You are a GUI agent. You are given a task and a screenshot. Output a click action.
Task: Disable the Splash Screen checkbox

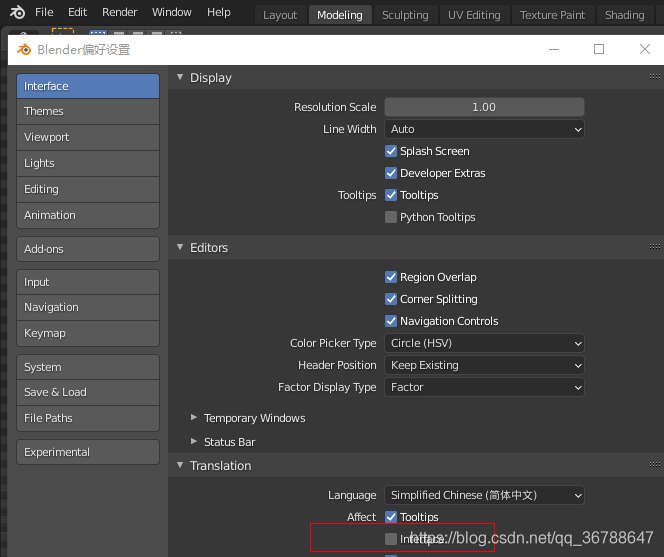[x=391, y=151]
